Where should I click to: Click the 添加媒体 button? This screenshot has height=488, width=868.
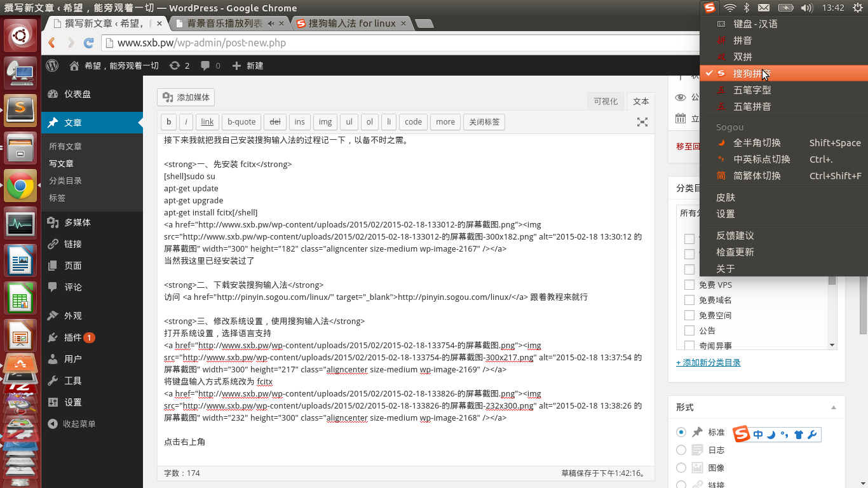coord(186,97)
